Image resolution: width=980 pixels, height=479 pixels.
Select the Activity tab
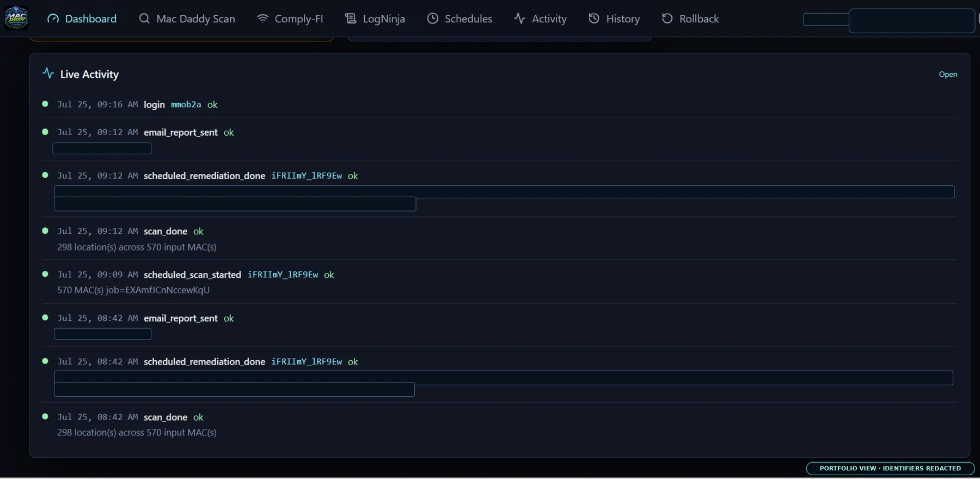coord(540,19)
